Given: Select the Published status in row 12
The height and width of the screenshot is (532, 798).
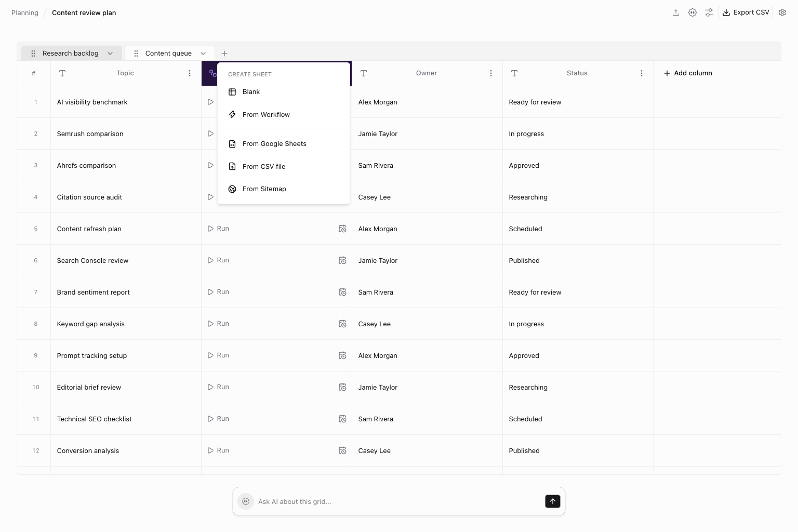Looking at the screenshot, I should pos(578,450).
